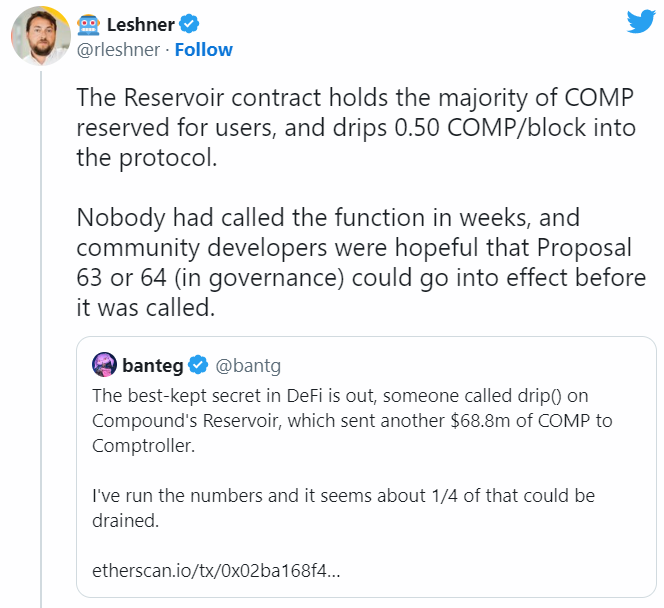
Task: Click the Twitter bird logo
Action: pos(641,21)
